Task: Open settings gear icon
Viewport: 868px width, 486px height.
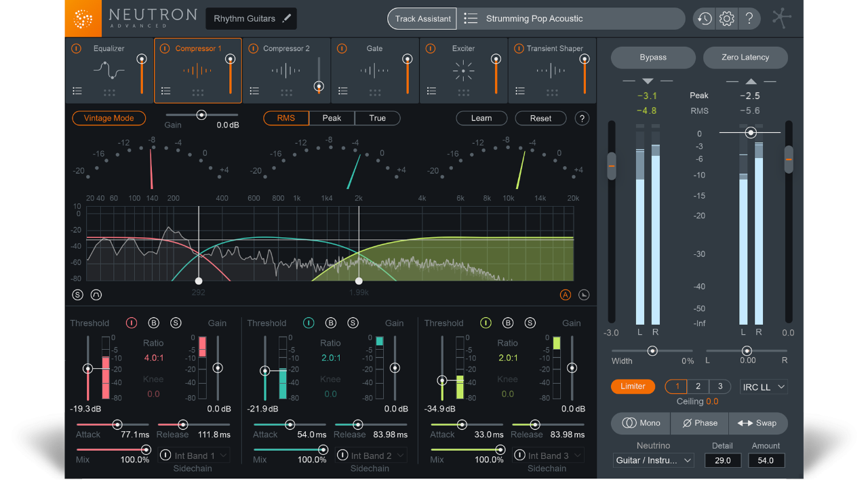Action: [x=727, y=19]
